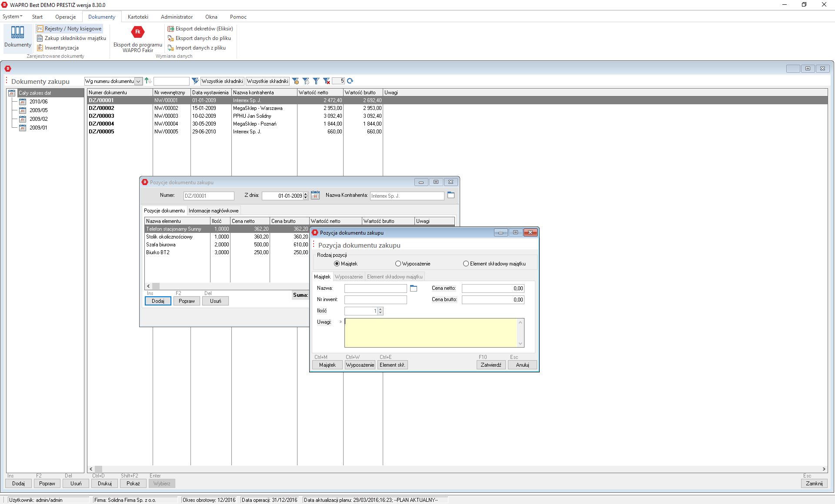
Task: Click Inwentaryzacja in the ribbon
Action: coord(61,48)
